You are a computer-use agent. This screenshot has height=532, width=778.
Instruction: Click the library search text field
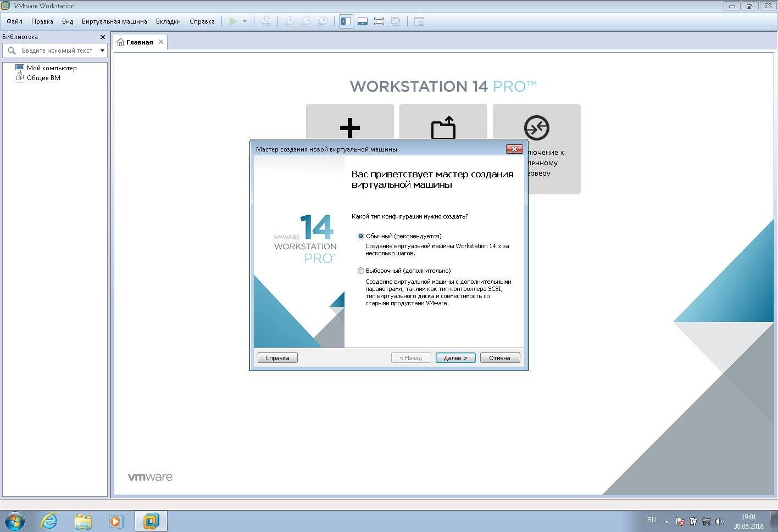coord(58,51)
